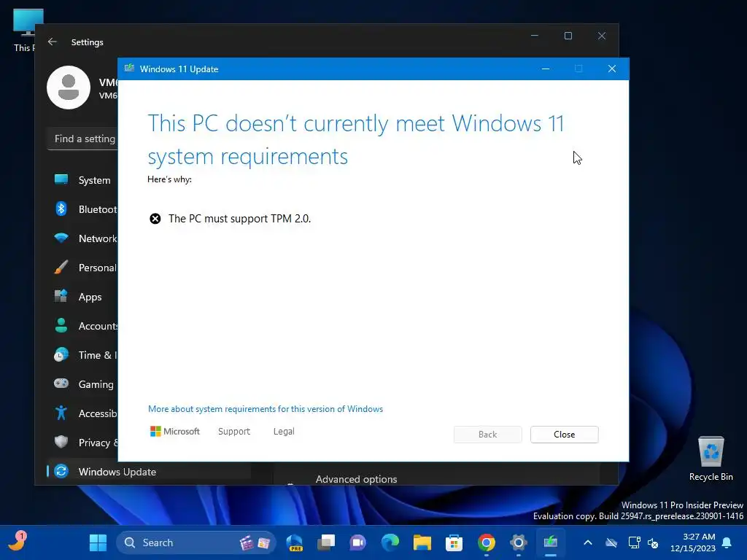Click the OneDrive cloud tray icon
The height and width of the screenshot is (560, 747).
(x=611, y=542)
